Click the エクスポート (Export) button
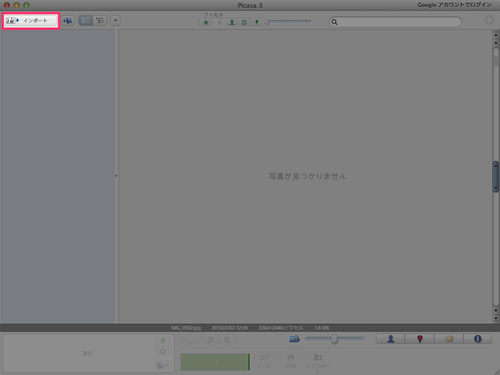This screenshot has height=375, width=500. pyautogui.click(x=318, y=363)
